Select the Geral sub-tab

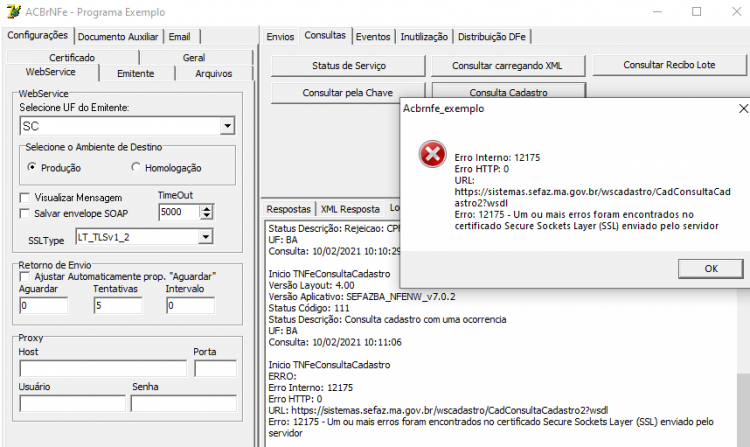coord(194,57)
